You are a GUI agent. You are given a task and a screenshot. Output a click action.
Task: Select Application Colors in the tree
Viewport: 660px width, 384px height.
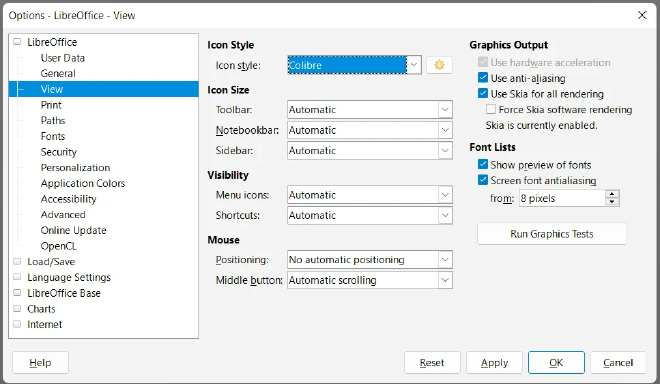[x=83, y=183]
